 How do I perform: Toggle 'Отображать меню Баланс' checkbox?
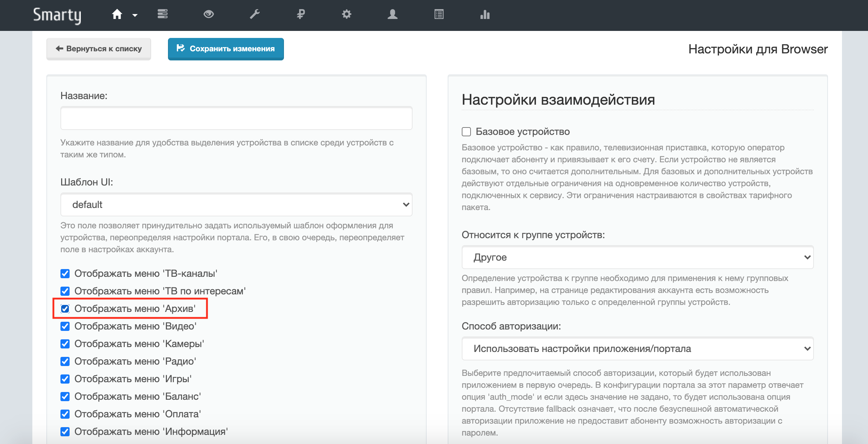pos(65,397)
